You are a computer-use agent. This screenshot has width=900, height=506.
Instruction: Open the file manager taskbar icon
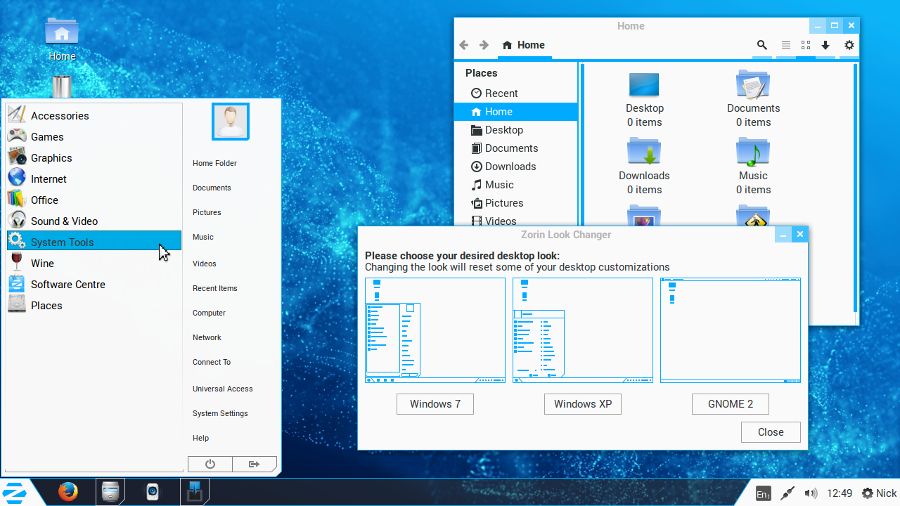pyautogui.click(x=110, y=492)
